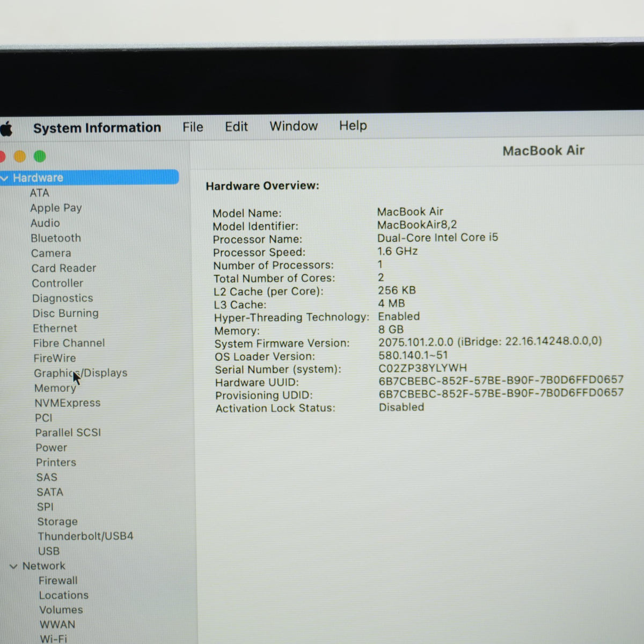Select WWAN under Network
644x644 pixels.
click(57, 625)
